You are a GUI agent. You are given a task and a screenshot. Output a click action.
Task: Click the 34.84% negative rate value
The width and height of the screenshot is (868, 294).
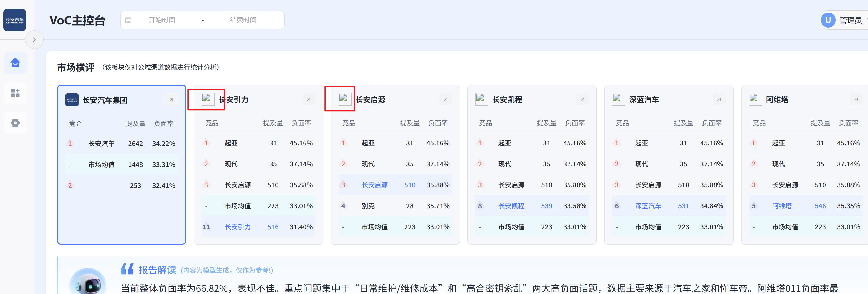pos(712,206)
